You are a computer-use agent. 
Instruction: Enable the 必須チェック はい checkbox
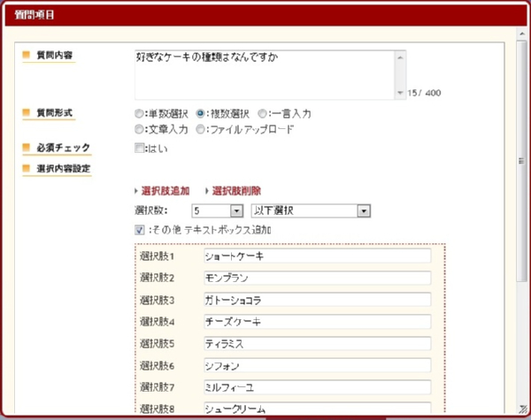tap(139, 148)
